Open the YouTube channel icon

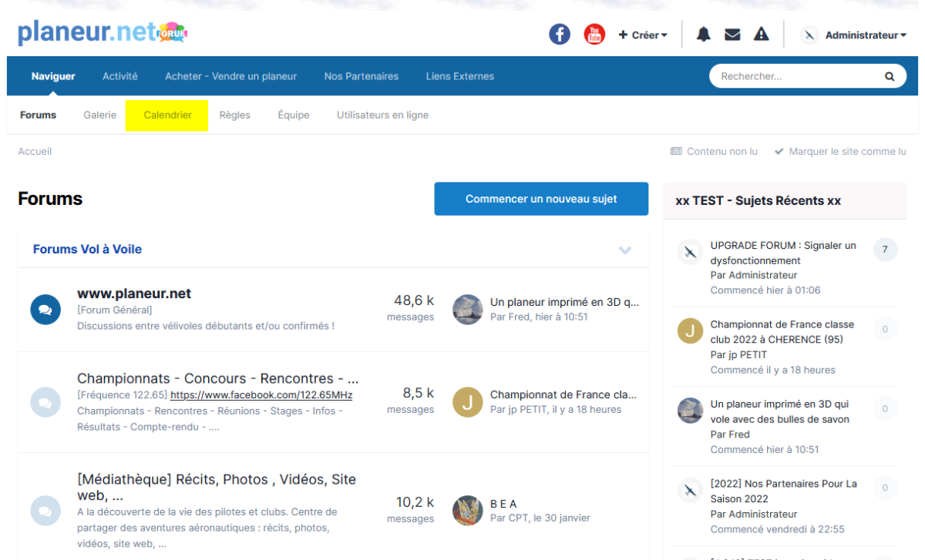coord(594,35)
